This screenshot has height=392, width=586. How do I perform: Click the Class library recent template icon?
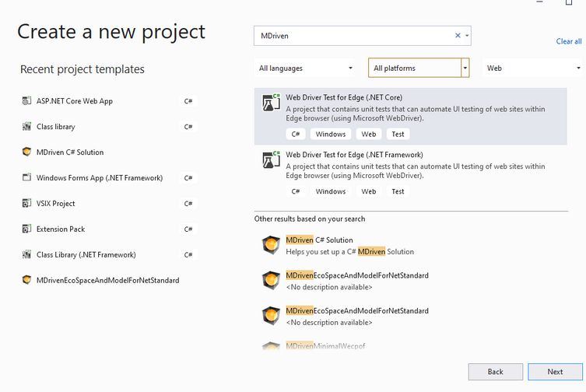(27, 127)
